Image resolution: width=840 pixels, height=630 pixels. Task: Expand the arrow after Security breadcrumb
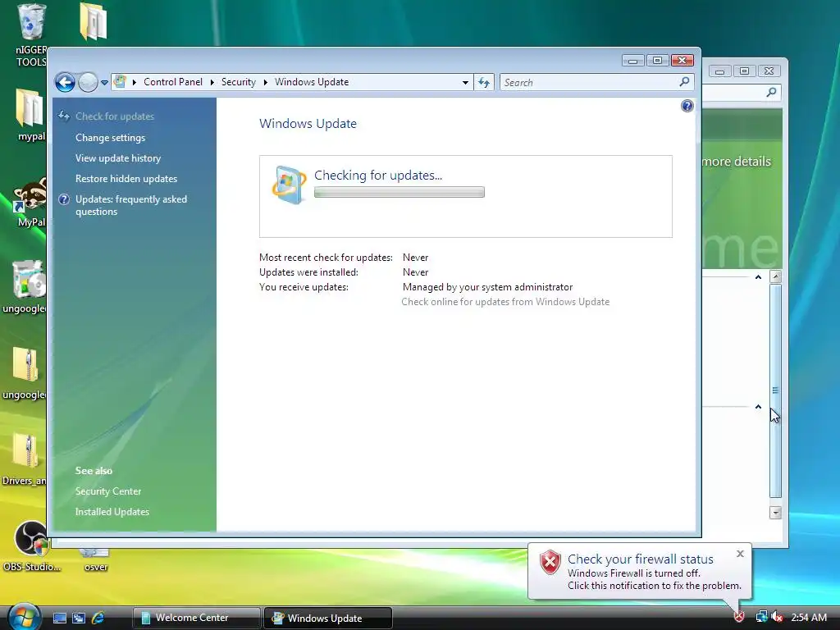[265, 82]
